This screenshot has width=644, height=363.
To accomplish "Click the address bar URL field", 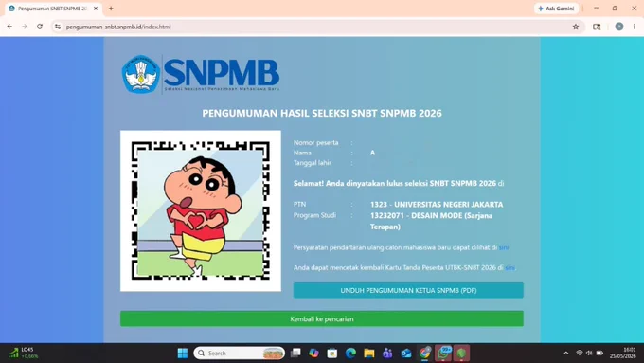I will pos(316,27).
